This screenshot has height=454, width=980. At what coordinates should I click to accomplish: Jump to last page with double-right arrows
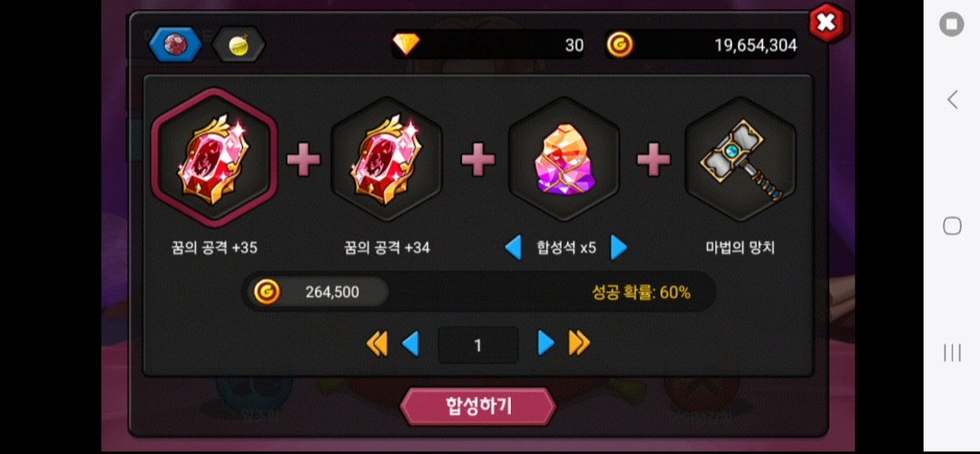coord(579,342)
